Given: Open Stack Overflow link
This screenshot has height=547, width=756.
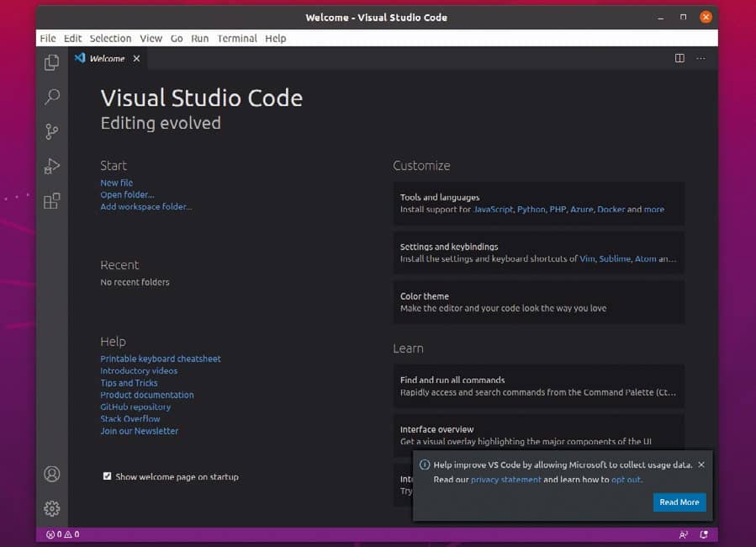Looking at the screenshot, I should pyautogui.click(x=130, y=419).
